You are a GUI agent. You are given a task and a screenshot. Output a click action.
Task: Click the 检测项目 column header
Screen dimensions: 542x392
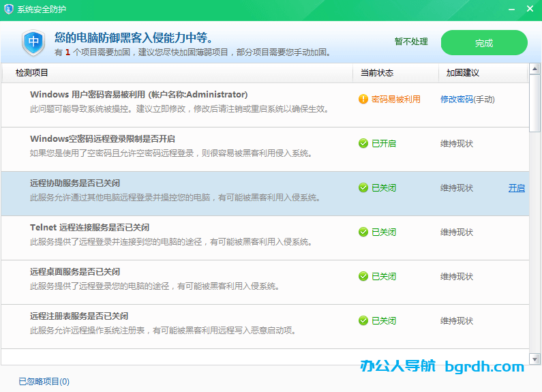tap(32, 73)
